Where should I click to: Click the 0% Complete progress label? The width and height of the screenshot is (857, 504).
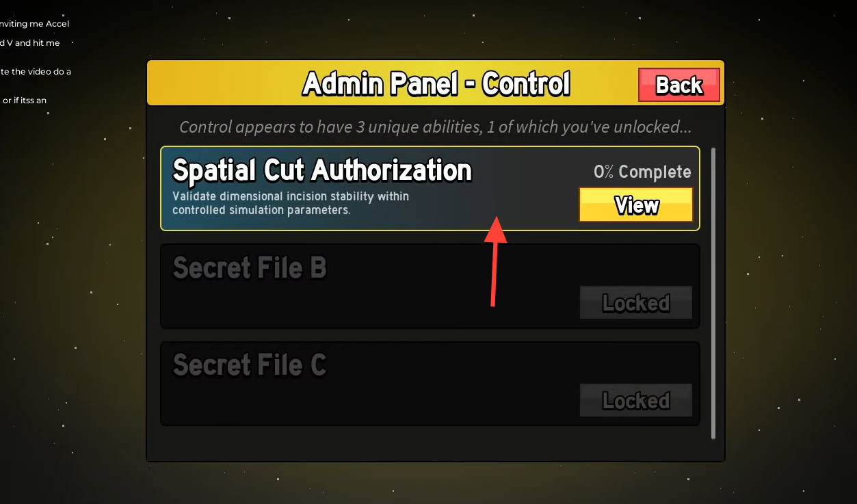tap(642, 172)
